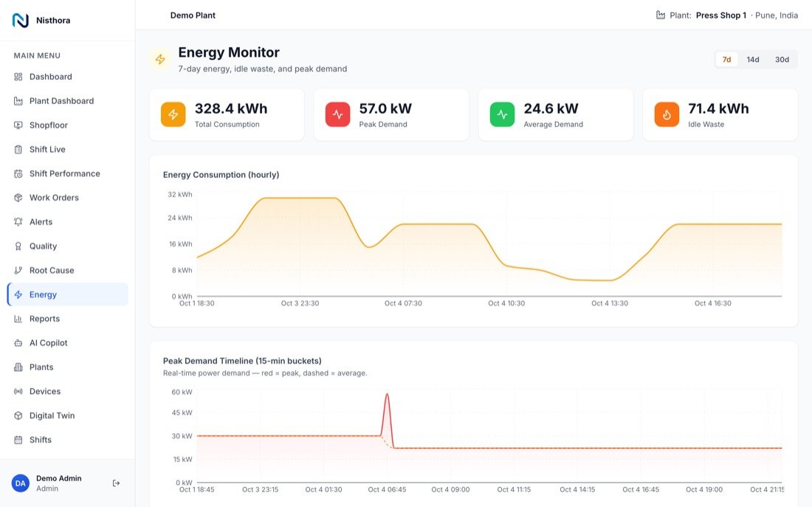Open the Digital Twin view
This screenshot has height=507, width=812.
tap(68, 415)
